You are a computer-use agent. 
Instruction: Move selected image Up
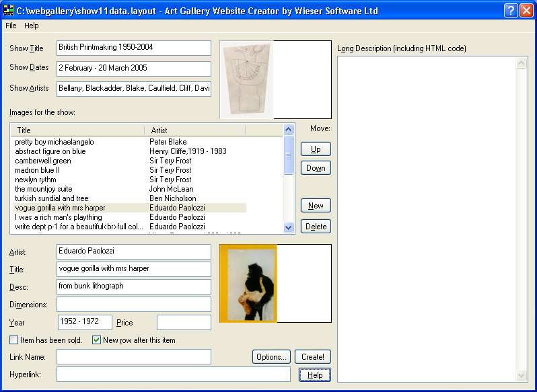tap(316, 149)
